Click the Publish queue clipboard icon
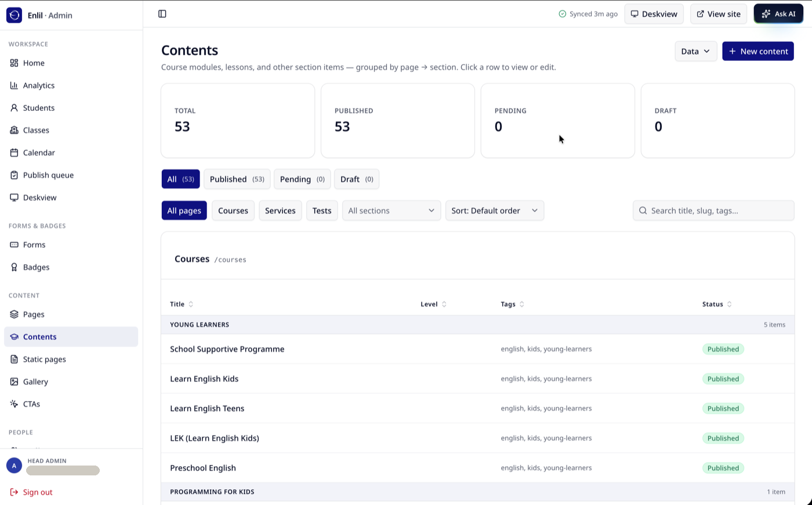Image resolution: width=812 pixels, height=505 pixels. coord(14,175)
